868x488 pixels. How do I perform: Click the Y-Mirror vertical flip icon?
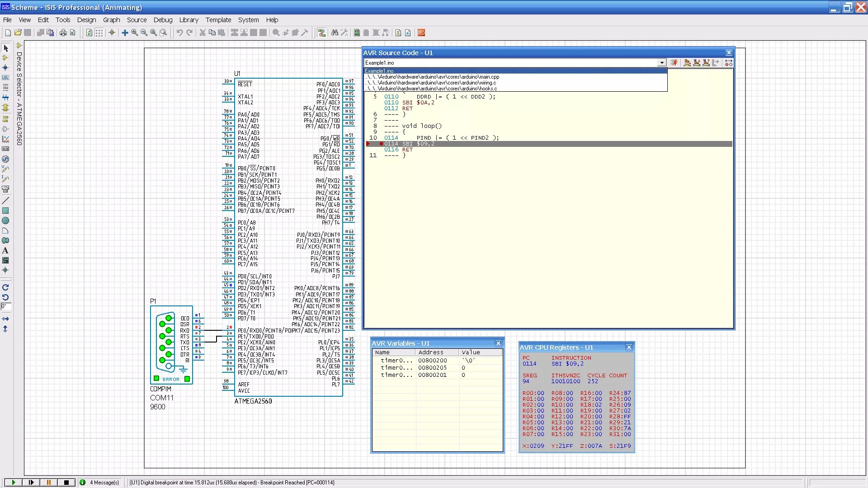click(x=5, y=329)
